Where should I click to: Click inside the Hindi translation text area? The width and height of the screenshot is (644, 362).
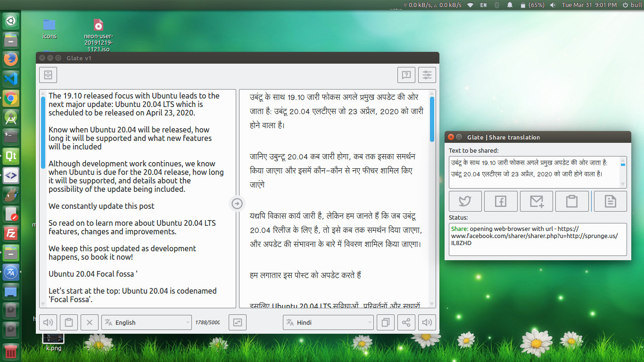(338, 199)
